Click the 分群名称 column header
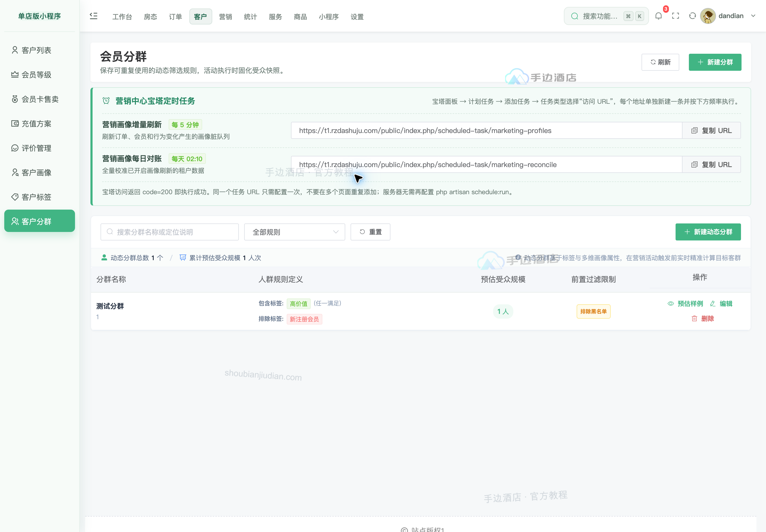The image size is (766, 532). point(111,279)
